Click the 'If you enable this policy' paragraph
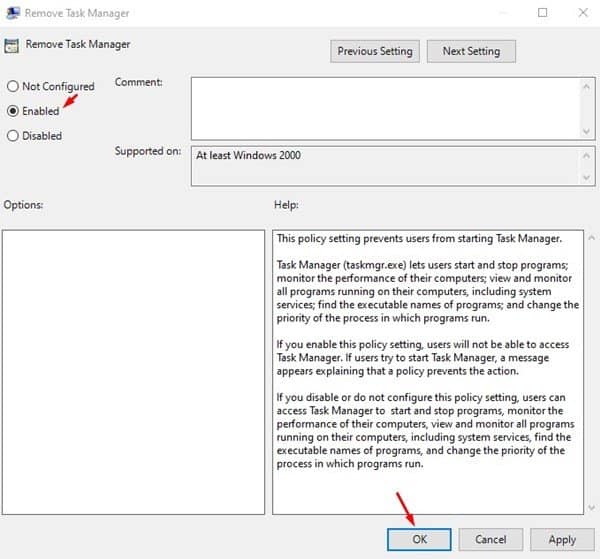 pos(423,358)
